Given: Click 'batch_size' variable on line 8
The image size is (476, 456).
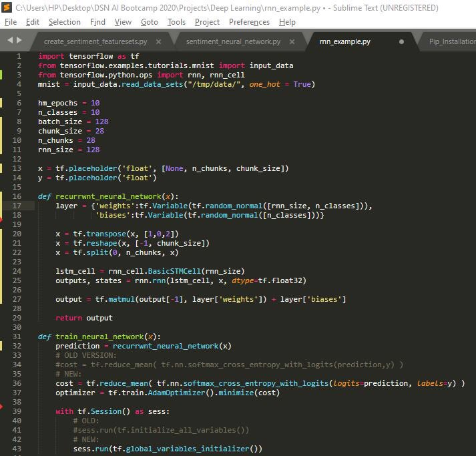Looking at the screenshot, I should coord(60,122).
